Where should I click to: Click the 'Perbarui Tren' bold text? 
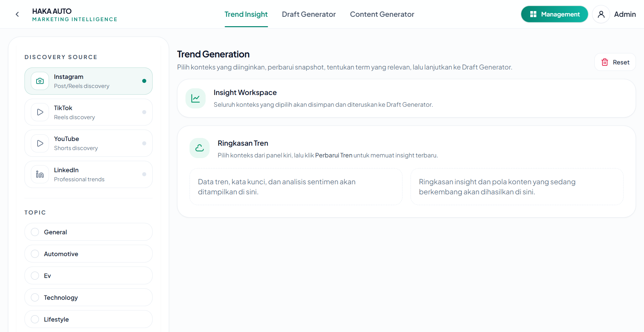click(334, 155)
